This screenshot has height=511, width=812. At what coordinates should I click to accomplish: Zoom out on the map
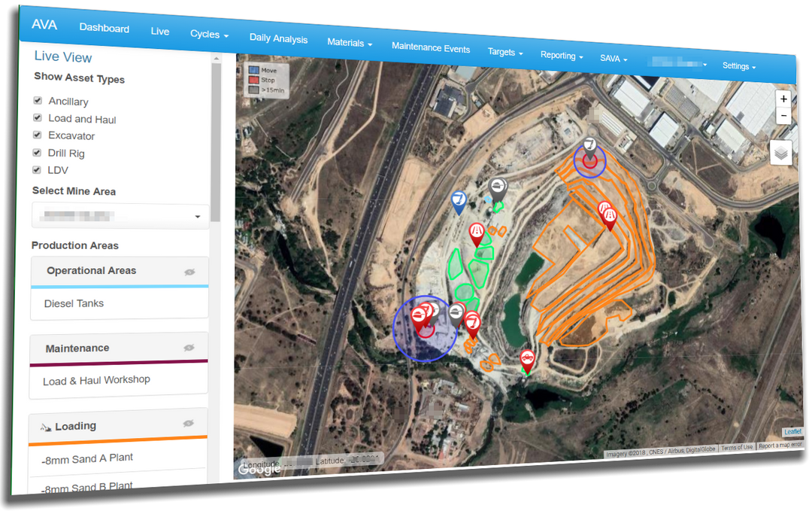(783, 116)
